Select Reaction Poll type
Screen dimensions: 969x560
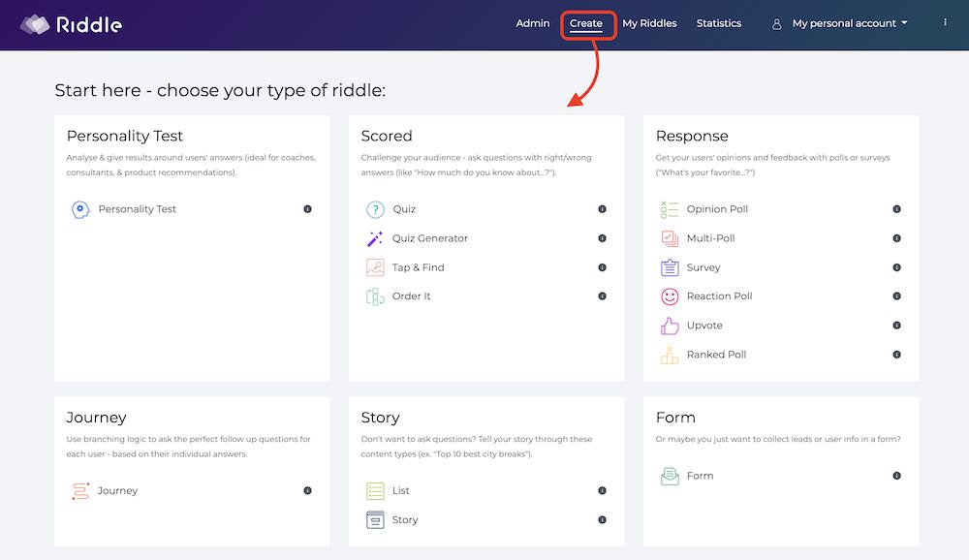[719, 296]
